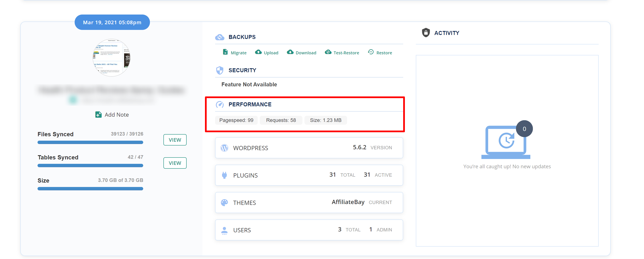Click the Mar 19, 2021 date pill
The width and height of the screenshot is (644, 259).
coord(112,23)
